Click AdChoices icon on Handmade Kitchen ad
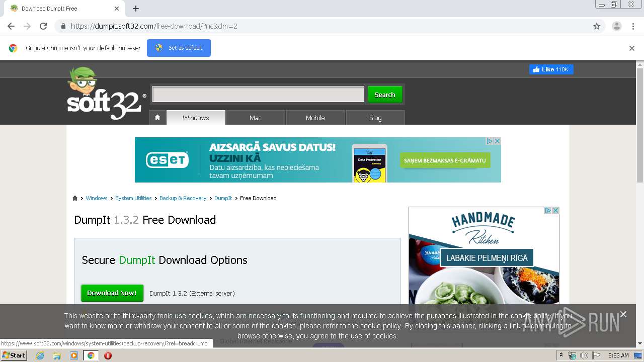 [x=548, y=211]
